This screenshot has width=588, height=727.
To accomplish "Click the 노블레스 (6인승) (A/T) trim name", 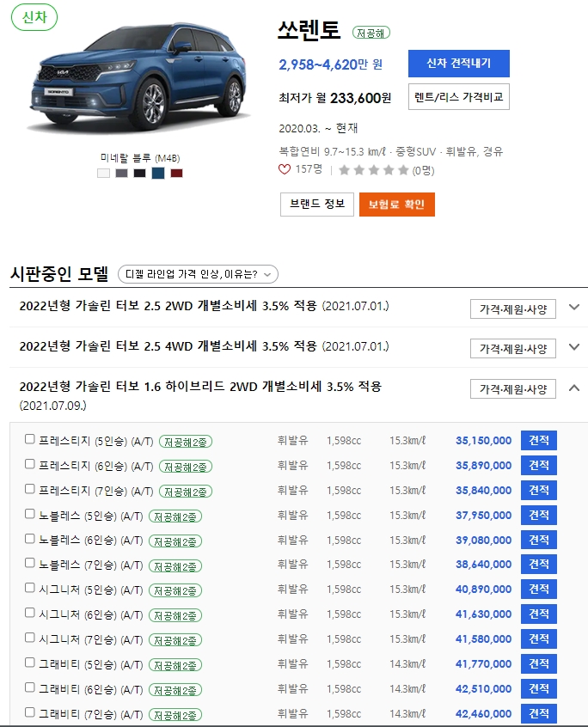I will click(x=90, y=541).
